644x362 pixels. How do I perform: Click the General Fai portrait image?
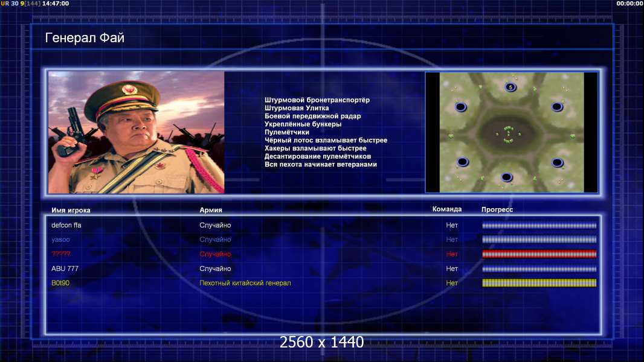pyautogui.click(x=137, y=132)
